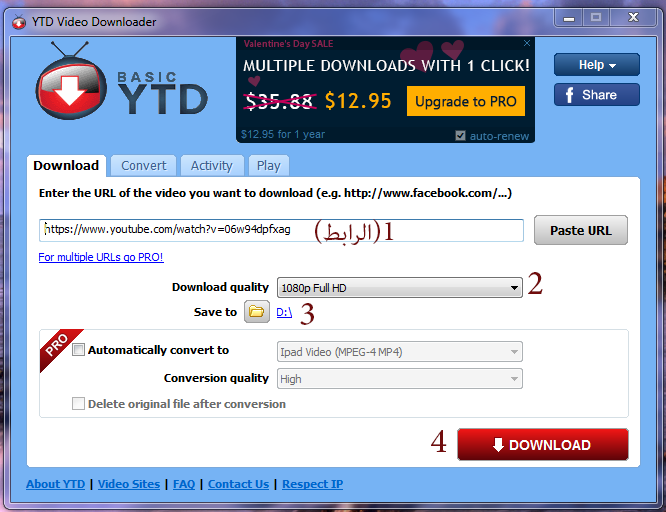Close the Valentine's Day sale banner
Screen dimensions: 666x512
click(527, 43)
